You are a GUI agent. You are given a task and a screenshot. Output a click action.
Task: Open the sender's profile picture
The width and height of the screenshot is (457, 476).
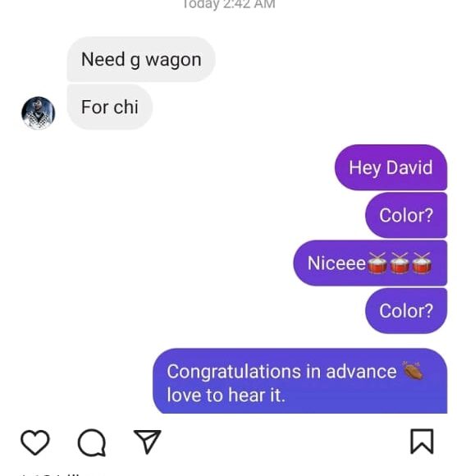coord(39,113)
